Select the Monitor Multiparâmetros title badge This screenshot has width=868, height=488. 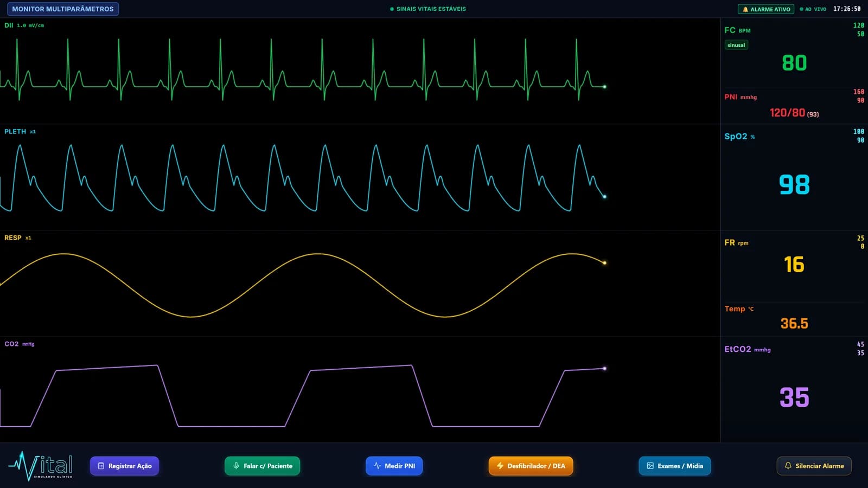(63, 9)
